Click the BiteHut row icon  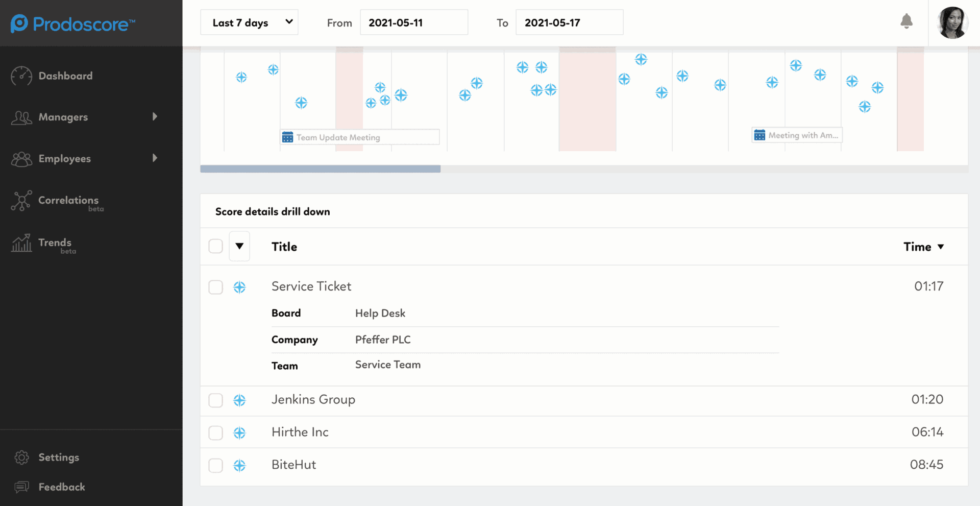(239, 466)
